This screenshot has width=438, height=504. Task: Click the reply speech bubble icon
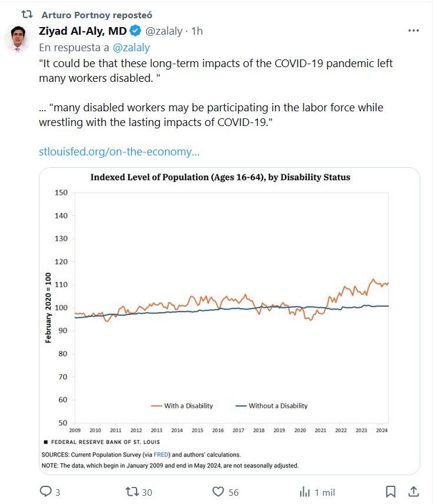(x=45, y=491)
